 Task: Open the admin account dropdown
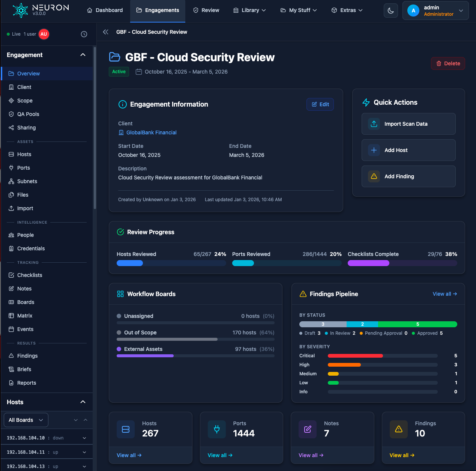[x=435, y=11]
